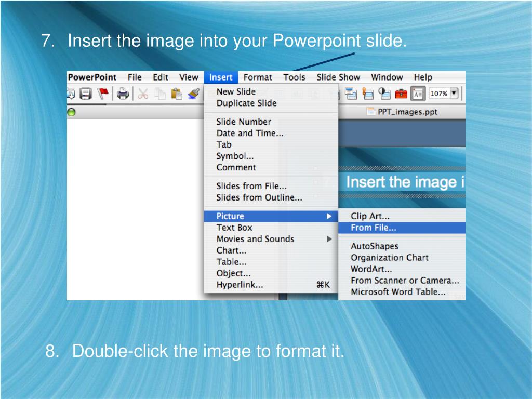This screenshot has height=399, width=532.
Task: Choose Slides from File... item
Action: [x=271, y=186]
